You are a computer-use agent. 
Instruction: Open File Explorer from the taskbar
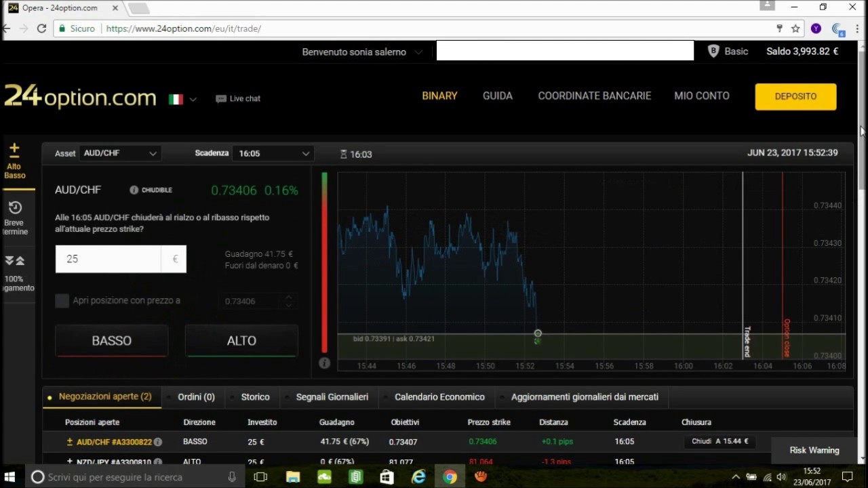[x=293, y=477]
